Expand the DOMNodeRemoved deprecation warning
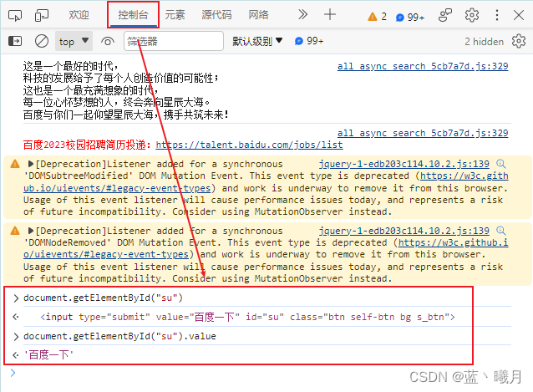Image resolution: width=533 pixels, height=392 pixels. click(x=31, y=231)
